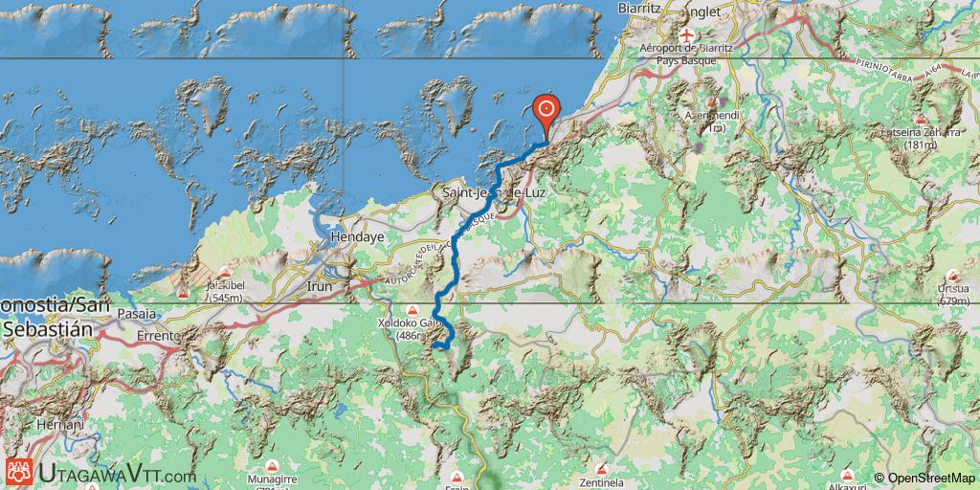
Task: Select the Xoldoko Gaina summit icon
Action: (412, 310)
